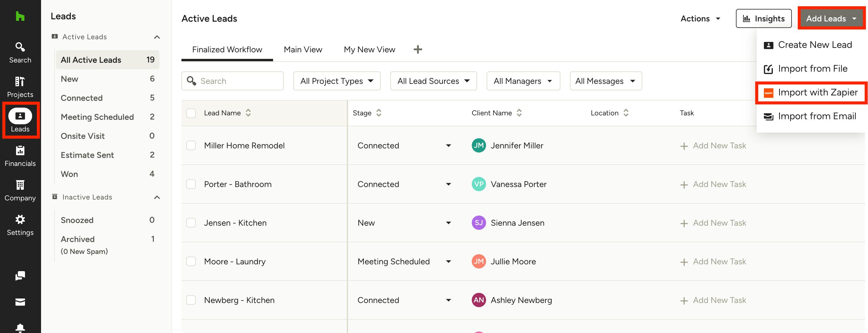Collapse the Inactive Leads section
Image resolution: width=868 pixels, height=333 pixels.
[x=157, y=197]
